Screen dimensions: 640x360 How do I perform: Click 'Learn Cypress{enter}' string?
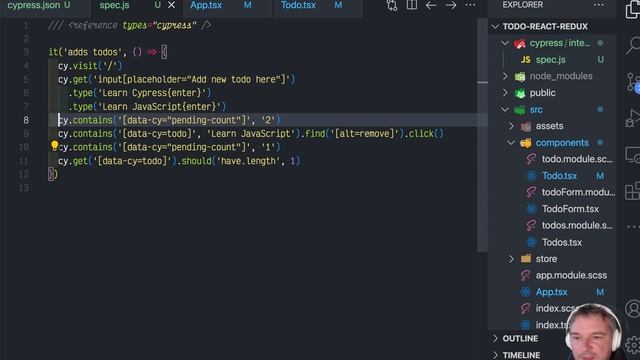click(152, 93)
